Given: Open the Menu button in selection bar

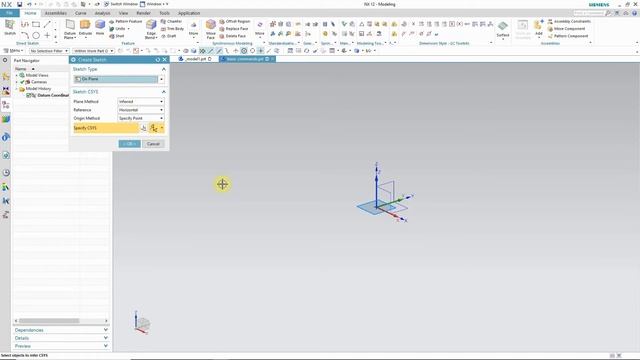Looking at the screenshot, I should (x=13, y=51).
